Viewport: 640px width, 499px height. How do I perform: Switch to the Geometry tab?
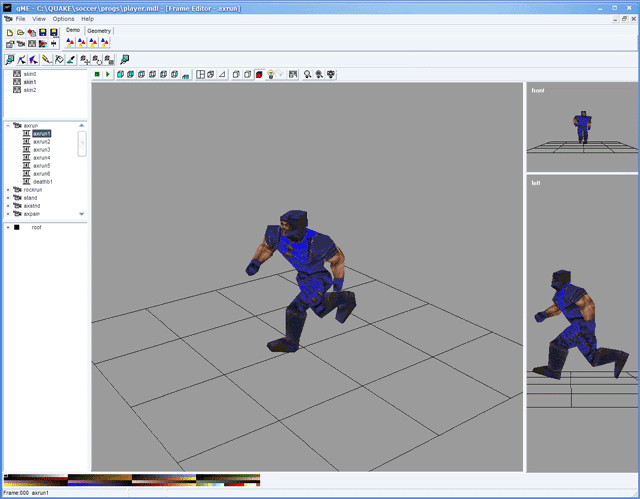[99, 31]
